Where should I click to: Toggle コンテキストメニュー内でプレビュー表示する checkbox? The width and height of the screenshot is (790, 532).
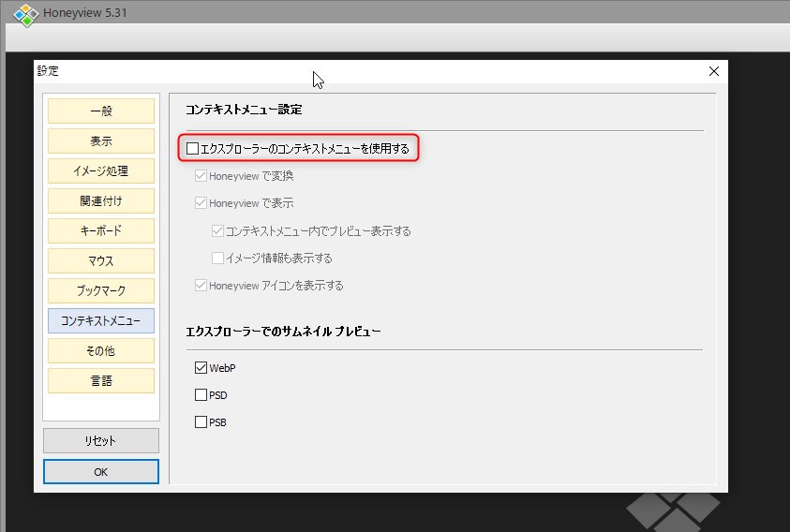tap(217, 230)
